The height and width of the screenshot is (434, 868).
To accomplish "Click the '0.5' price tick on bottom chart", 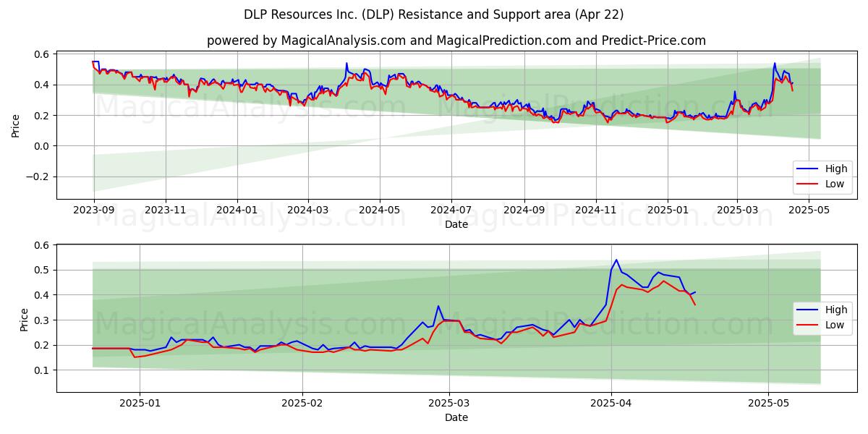I will point(41,271).
